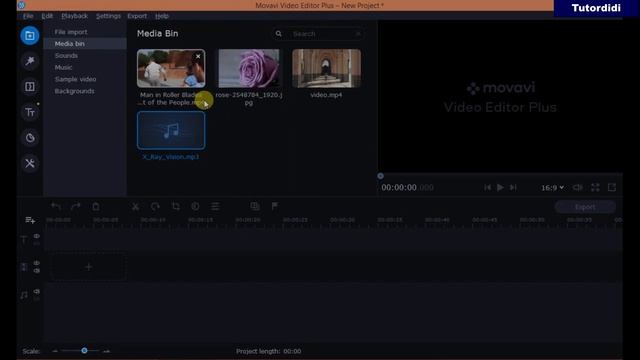Play the preview video

tap(500, 187)
